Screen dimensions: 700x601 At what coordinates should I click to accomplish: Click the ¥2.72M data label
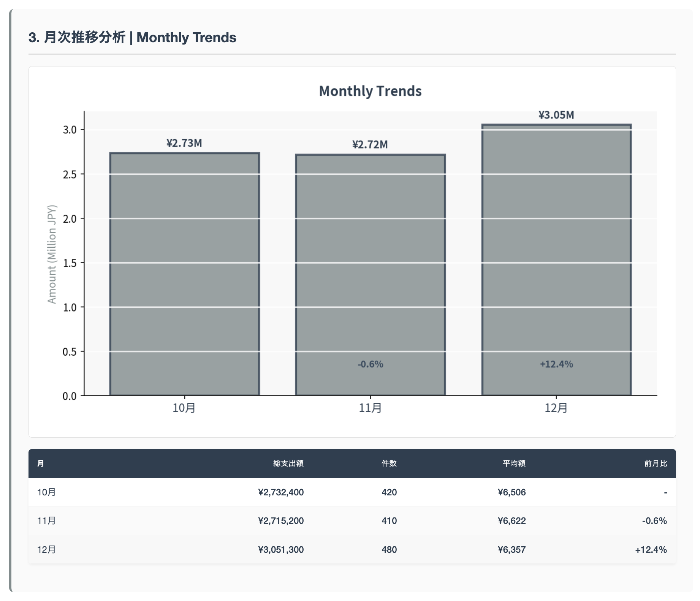point(370,145)
